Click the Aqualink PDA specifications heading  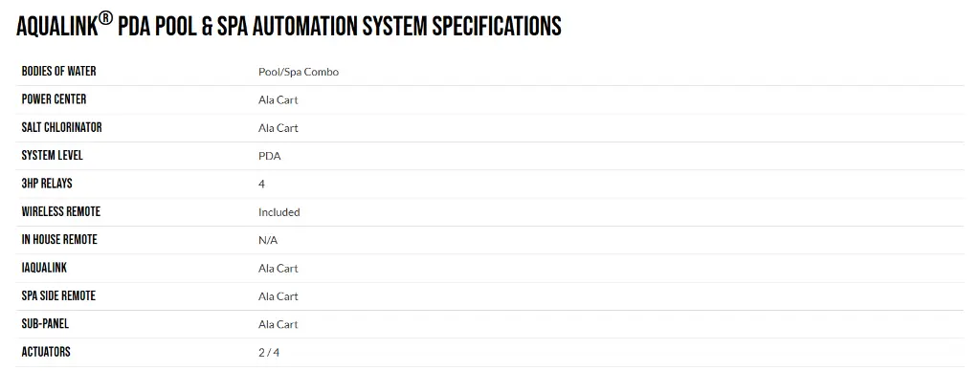click(x=289, y=26)
